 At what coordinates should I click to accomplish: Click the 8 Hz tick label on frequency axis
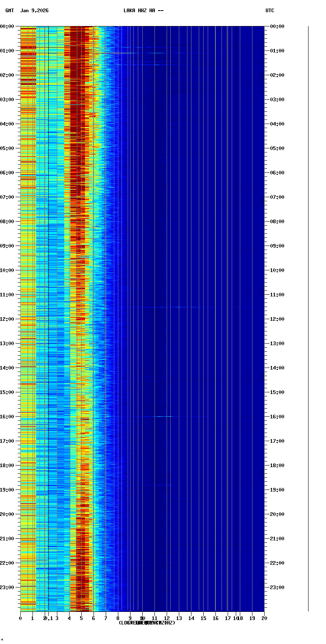tap(118, 618)
